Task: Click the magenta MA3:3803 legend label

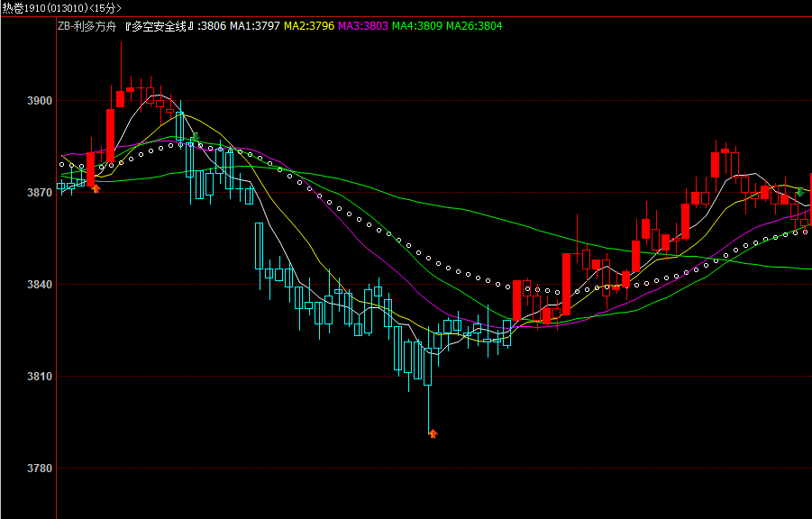Action: pyautogui.click(x=363, y=26)
